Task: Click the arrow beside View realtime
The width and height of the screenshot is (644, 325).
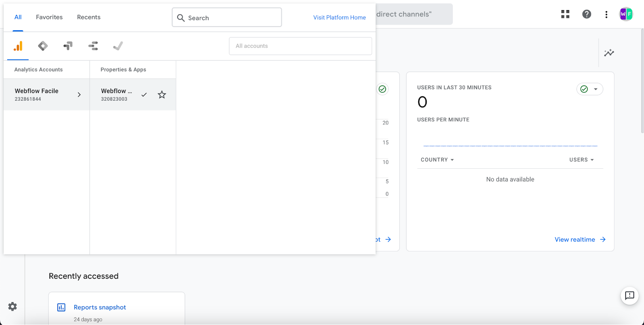Action: (x=603, y=239)
